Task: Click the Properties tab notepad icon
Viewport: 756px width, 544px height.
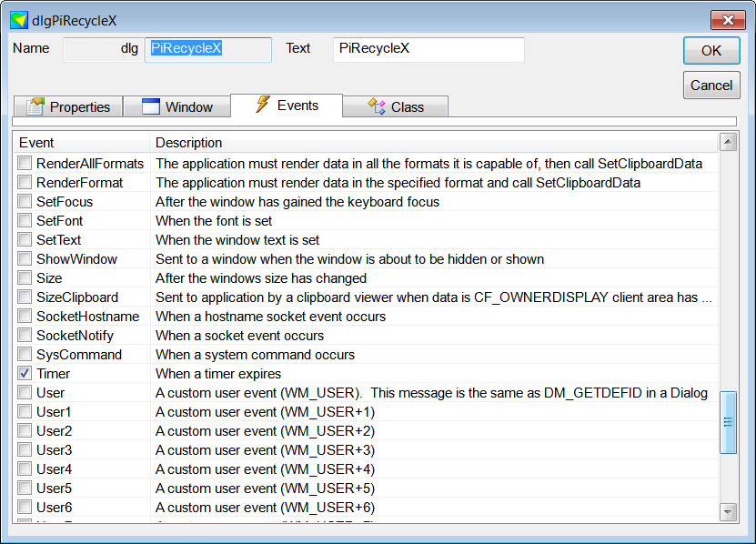Action: pyautogui.click(x=35, y=106)
